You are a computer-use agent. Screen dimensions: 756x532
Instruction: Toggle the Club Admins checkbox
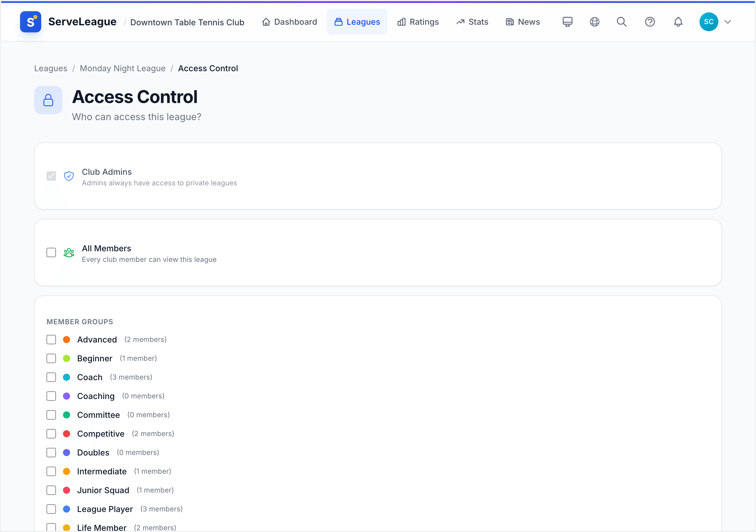click(x=51, y=176)
